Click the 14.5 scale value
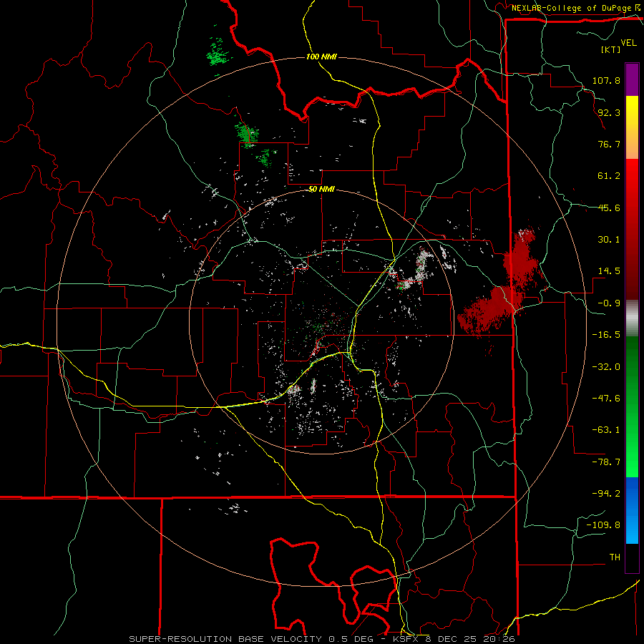This screenshot has height=644, width=644. point(609,271)
